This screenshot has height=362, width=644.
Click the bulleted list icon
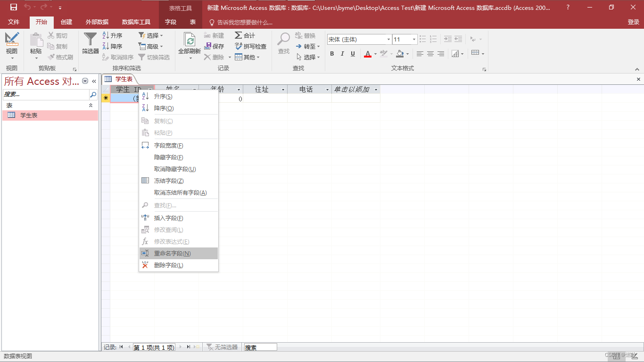point(422,39)
